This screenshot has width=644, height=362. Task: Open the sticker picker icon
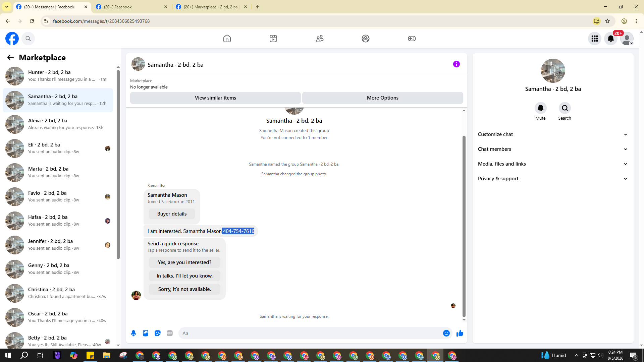158,333
